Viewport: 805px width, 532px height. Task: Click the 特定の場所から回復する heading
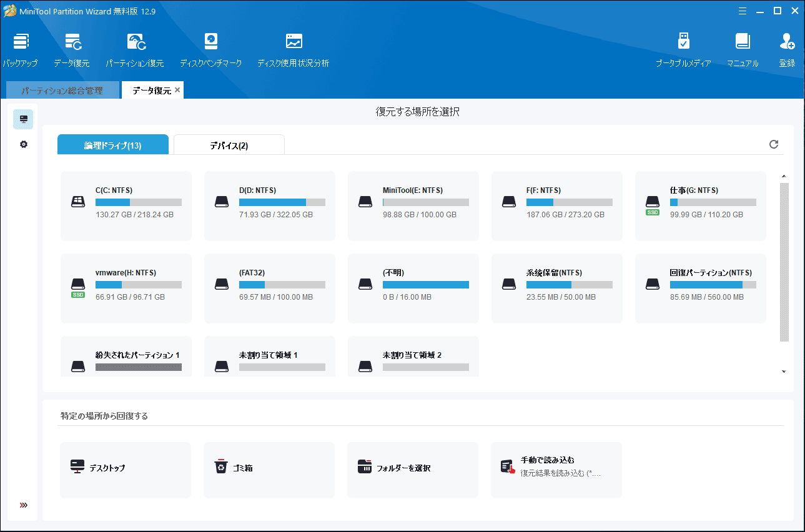[104, 416]
